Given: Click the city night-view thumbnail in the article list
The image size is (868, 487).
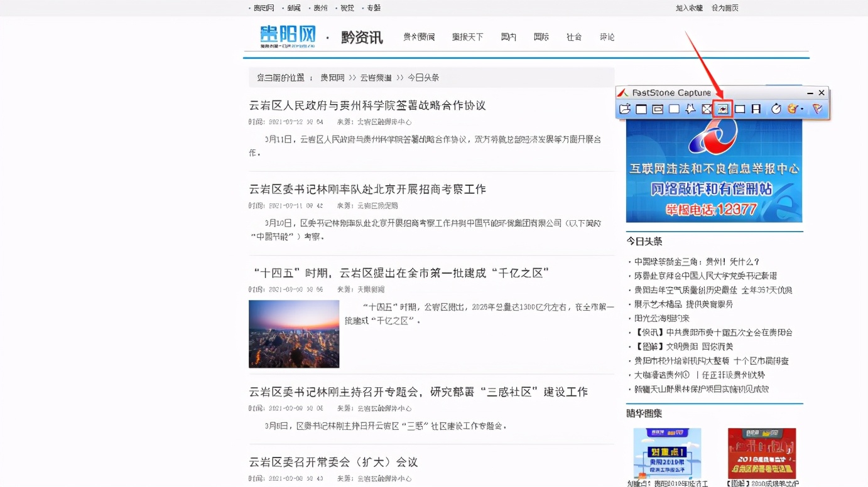Looking at the screenshot, I should click(x=293, y=333).
